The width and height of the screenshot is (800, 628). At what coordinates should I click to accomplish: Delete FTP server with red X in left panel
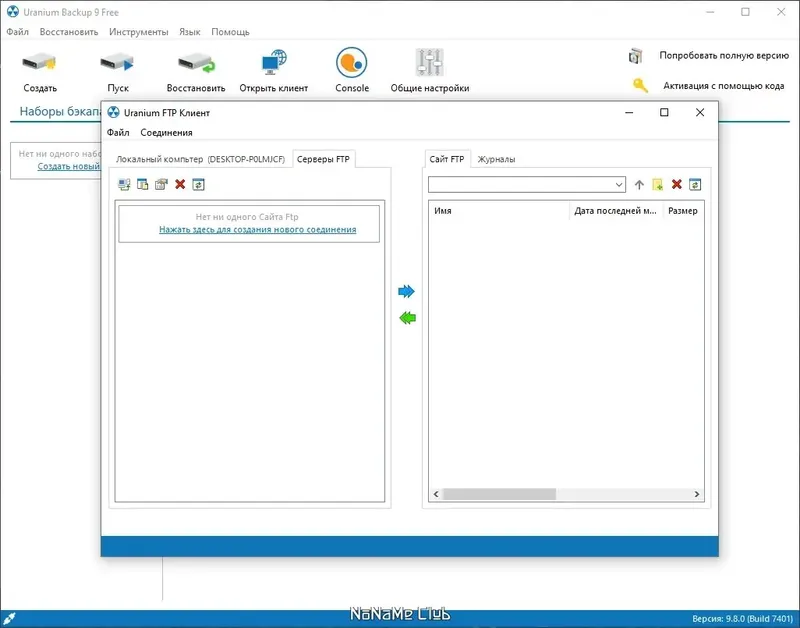click(x=180, y=184)
